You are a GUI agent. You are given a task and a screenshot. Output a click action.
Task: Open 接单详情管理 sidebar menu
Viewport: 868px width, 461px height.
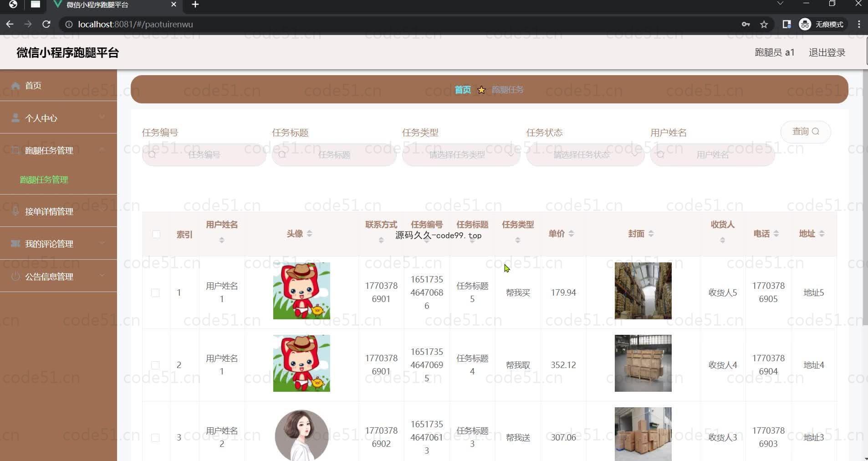tap(58, 211)
